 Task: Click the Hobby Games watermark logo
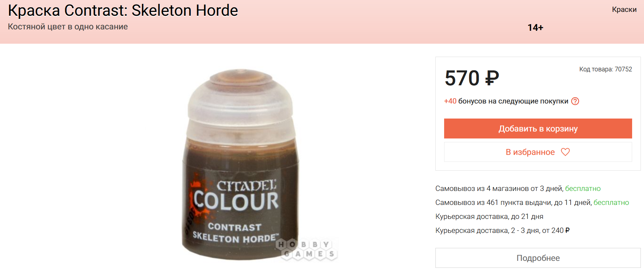click(x=307, y=249)
